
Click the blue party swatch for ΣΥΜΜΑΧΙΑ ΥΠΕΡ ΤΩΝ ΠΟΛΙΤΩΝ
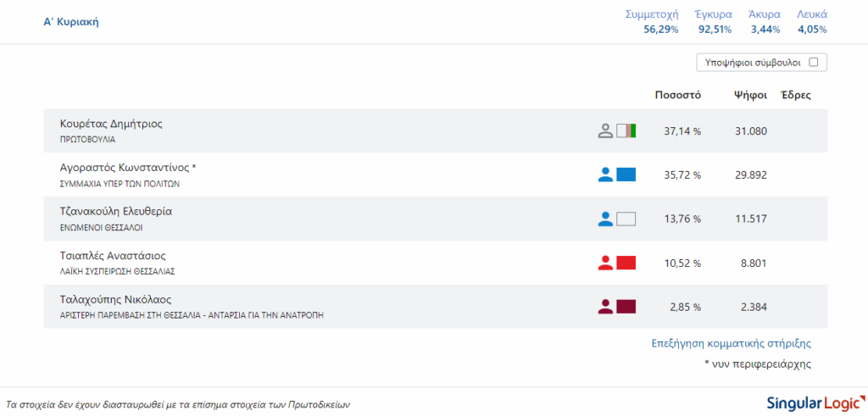(x=626, y=175)
